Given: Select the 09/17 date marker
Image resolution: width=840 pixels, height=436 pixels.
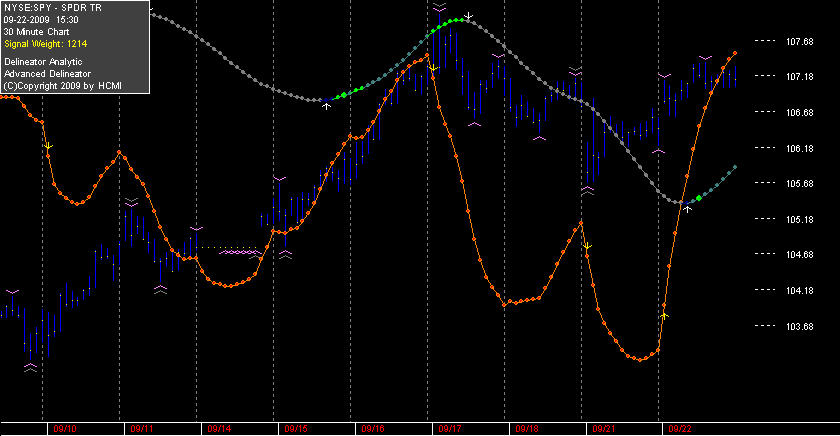Looking at the screenshot, I should [x=450, y=429].
